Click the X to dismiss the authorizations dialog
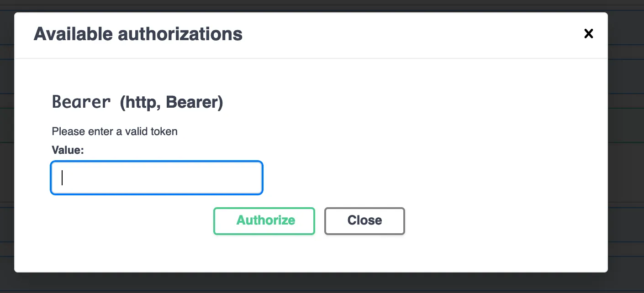644x293 pixels. tap(588, 33)
